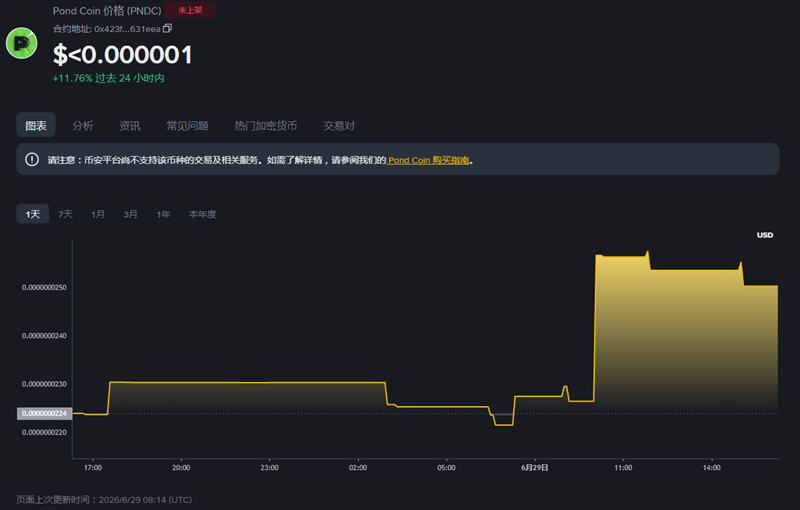Click the 6月29日 date axis label
The height and width of the screenshot is (510, 800).
[x=535, y=468]
